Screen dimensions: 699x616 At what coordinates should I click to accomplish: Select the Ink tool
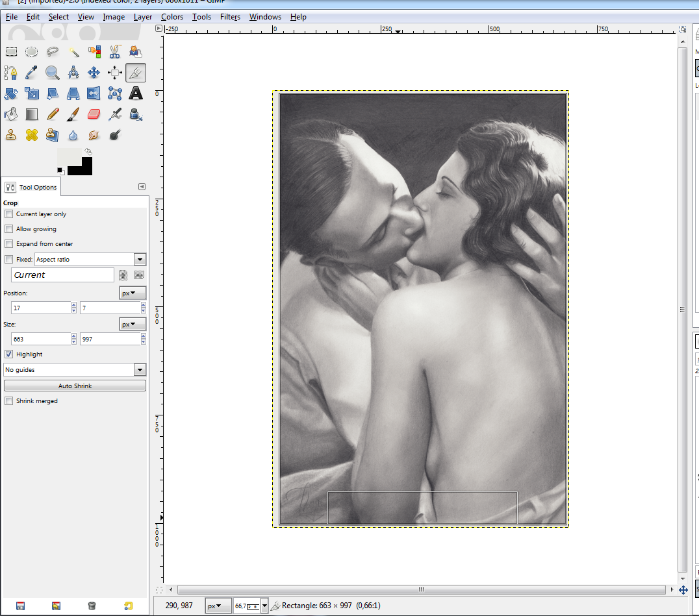pos(136,114)
